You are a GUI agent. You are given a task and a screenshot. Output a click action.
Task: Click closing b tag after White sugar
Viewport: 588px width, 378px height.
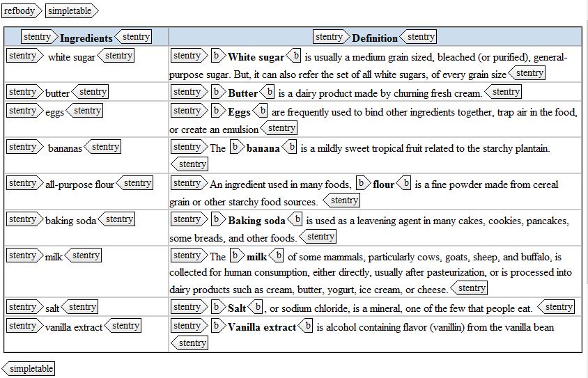(294, 56)
